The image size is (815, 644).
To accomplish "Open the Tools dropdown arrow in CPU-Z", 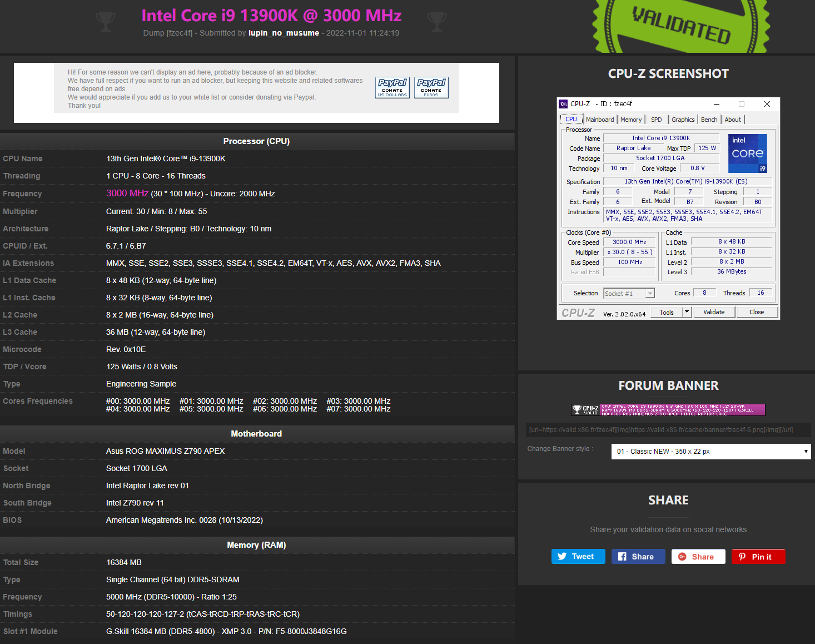I will [687, 312].
